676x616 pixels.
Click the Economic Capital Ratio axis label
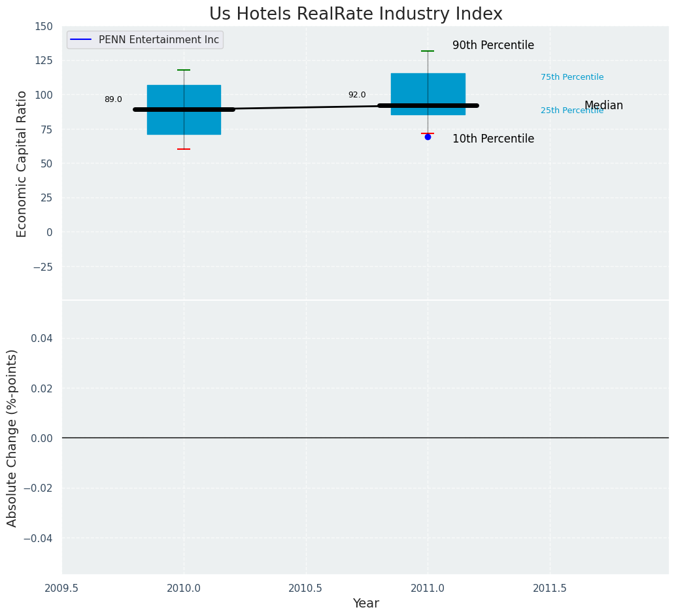click(22, 163)
